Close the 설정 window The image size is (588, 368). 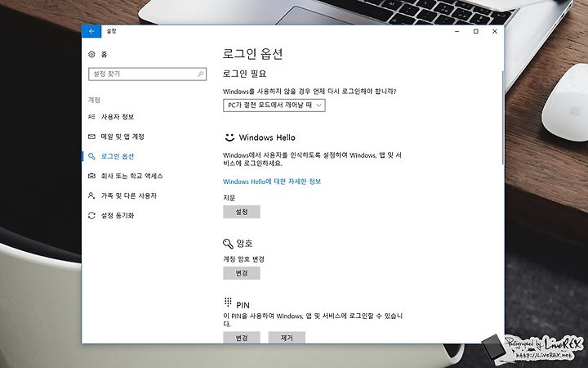point(495,32)
